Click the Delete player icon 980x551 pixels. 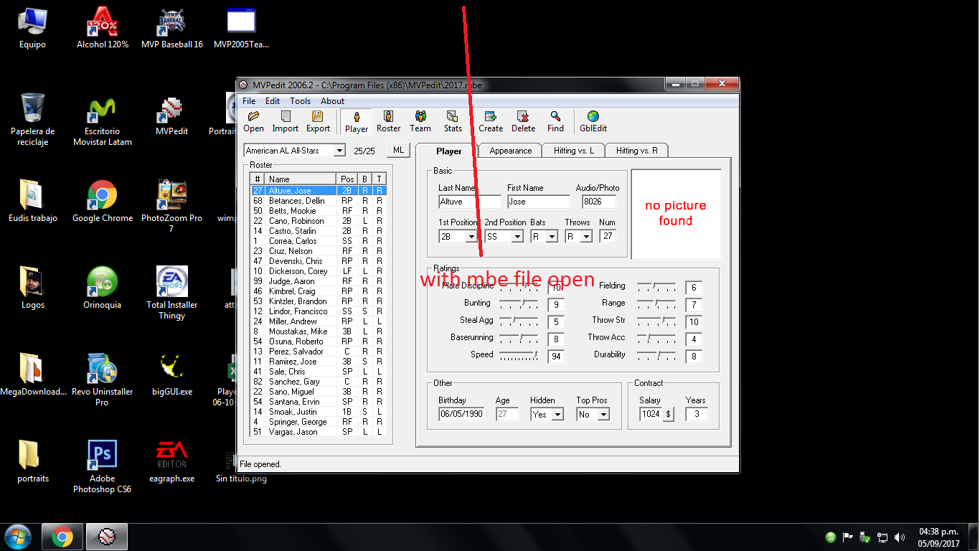[523, 121]
